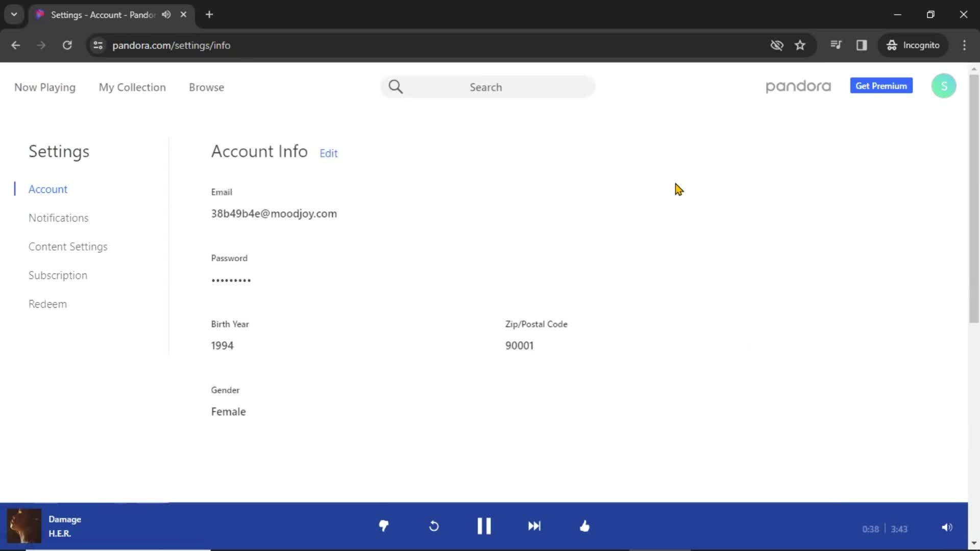Go to Now Playing

[45, 87]
